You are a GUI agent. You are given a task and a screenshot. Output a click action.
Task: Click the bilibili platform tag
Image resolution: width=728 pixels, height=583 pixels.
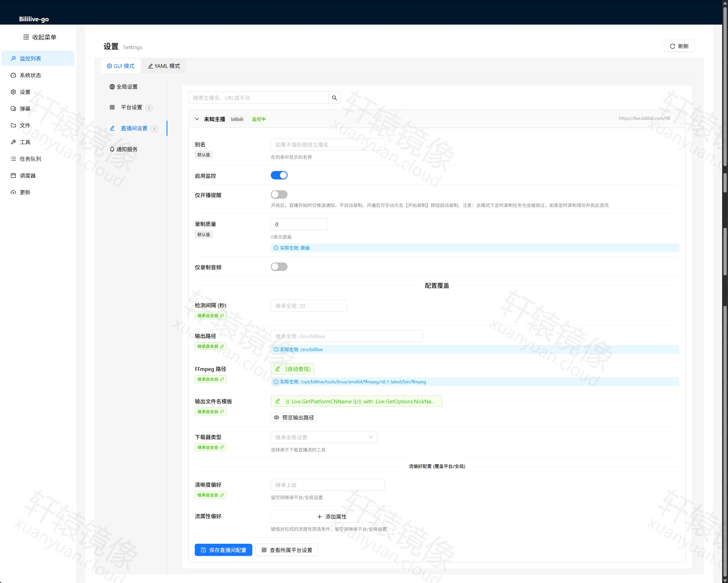coord(237,119)
